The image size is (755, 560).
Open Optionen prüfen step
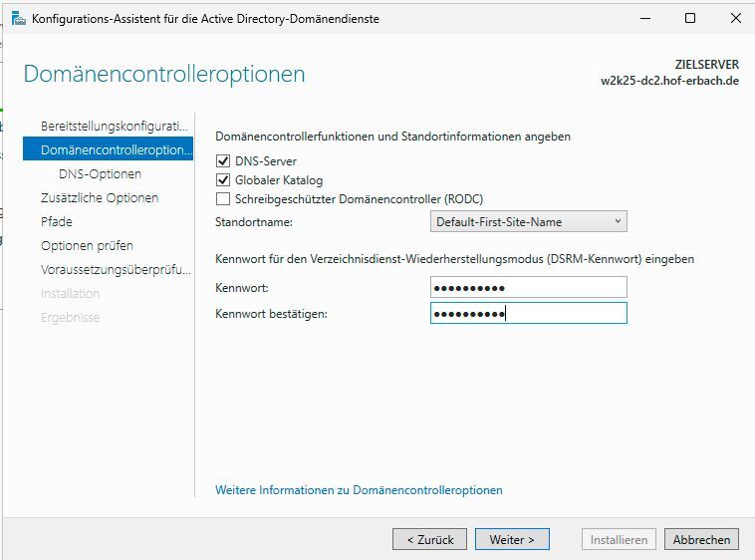[x=87, y=245]
